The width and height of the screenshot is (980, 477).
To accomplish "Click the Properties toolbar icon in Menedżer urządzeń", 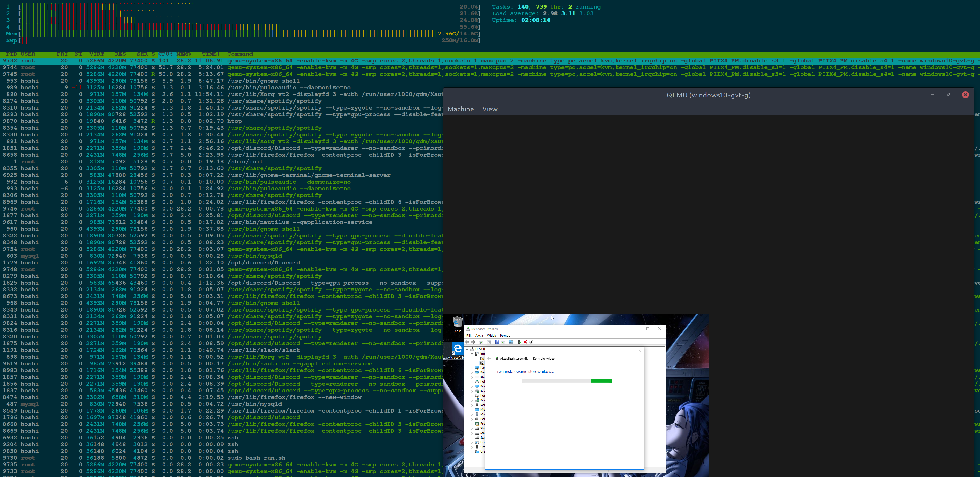I will click(489, 342).
